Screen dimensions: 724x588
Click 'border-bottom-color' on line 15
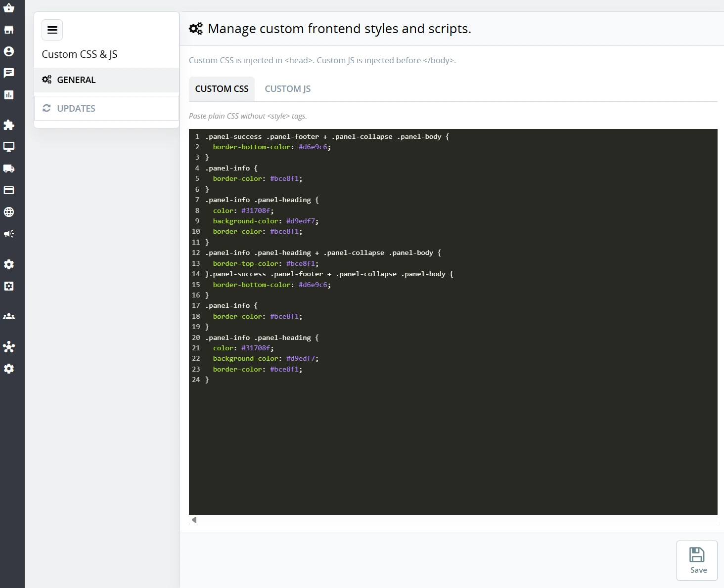pos(252,285)
